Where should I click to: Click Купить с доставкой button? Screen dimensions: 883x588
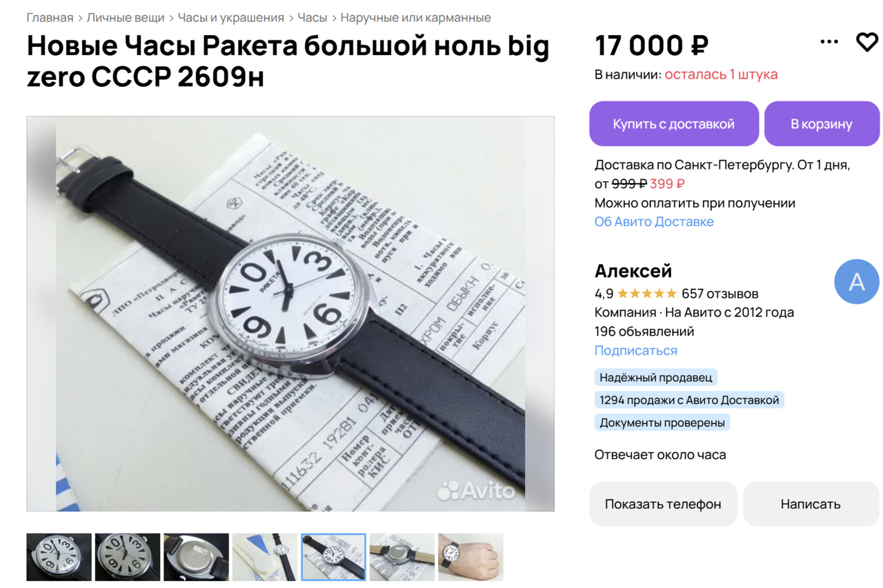coord(674,124)
